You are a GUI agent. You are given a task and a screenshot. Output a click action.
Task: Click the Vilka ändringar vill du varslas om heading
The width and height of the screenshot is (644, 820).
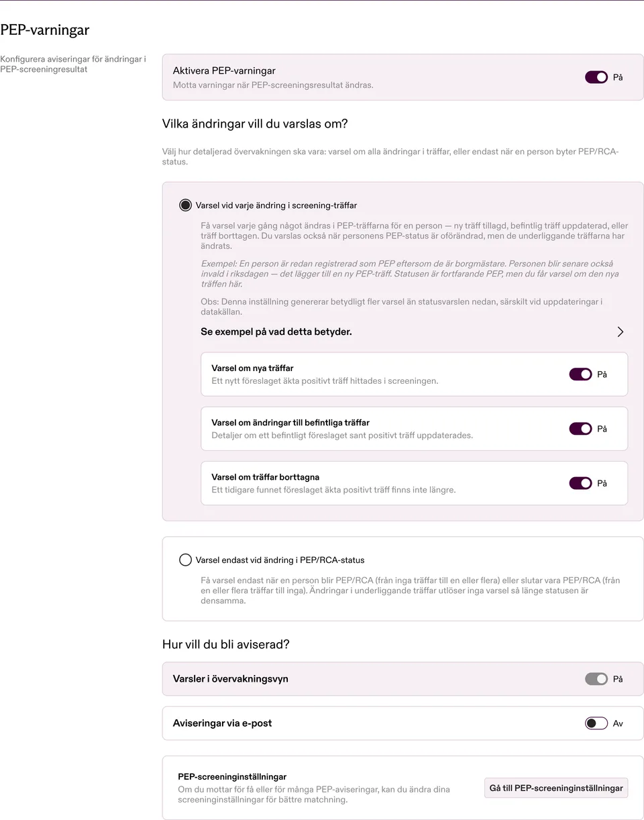point(255,124)
